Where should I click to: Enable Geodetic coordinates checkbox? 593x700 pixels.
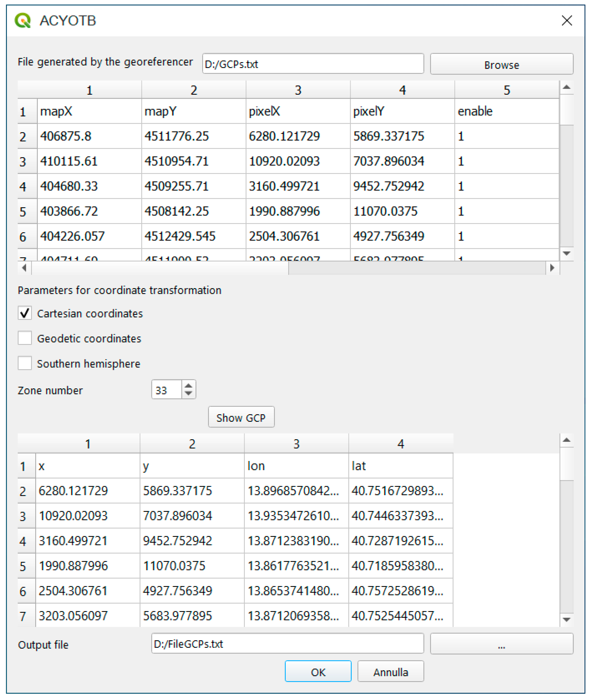point(25,338)
